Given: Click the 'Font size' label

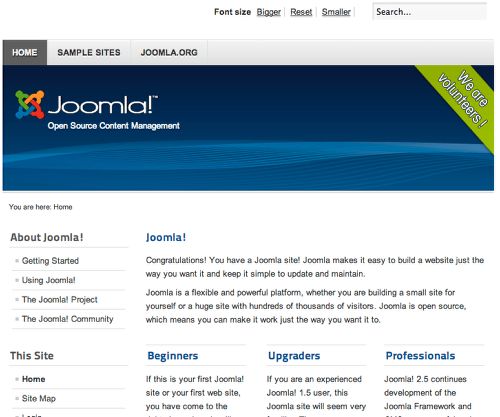Looking at the screenshot, I should click(x=232, y=12).
